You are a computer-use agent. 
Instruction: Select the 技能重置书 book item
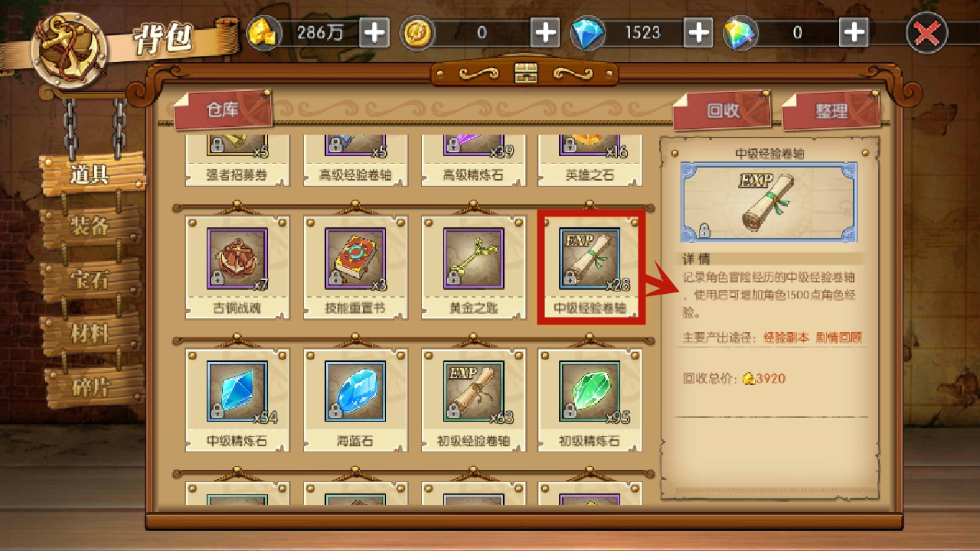(355, 258)
